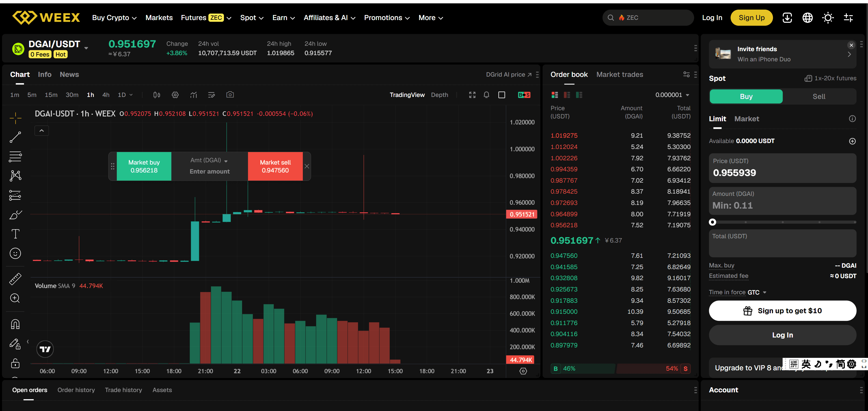Close the Invite friends banner
Image resolution: width=868 pixels, height=411 pixels.
tap(851, 45)
